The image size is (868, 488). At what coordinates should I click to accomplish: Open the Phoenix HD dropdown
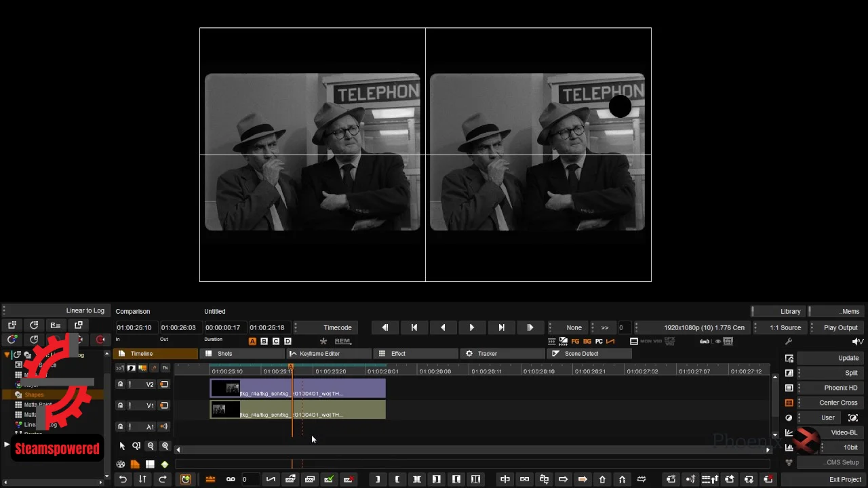831,388
